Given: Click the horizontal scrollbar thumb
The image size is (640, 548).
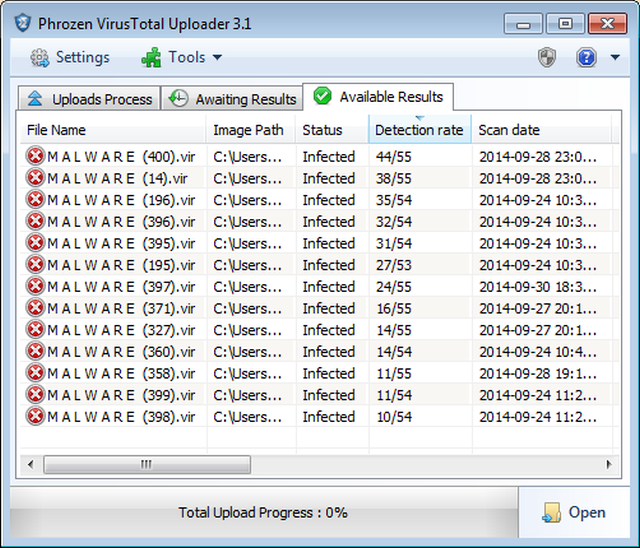Looking at the screenshot, I should point(147,464).
